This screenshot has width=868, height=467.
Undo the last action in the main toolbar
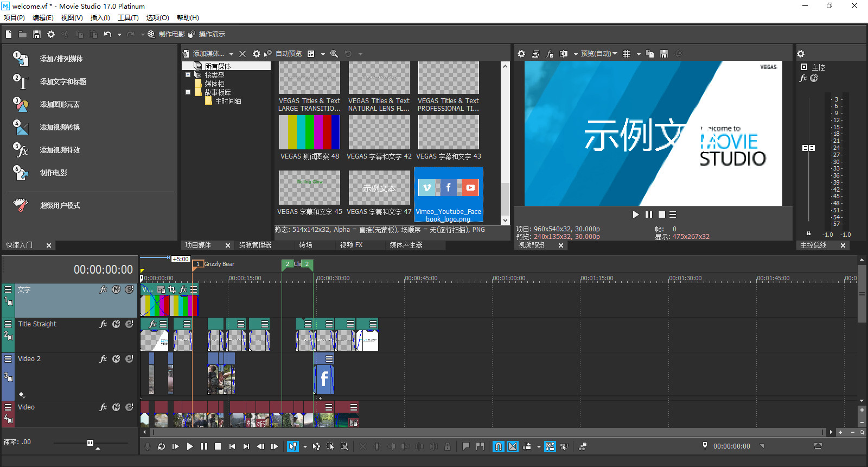tap(107, 34)
